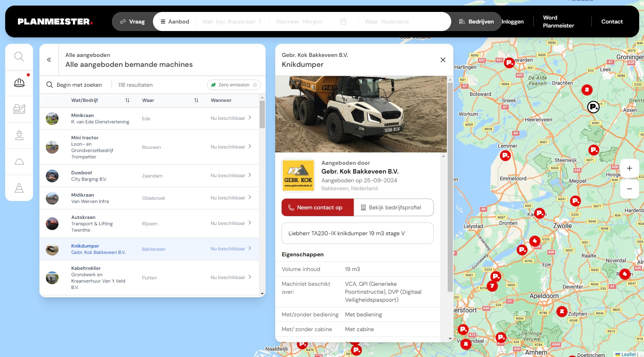644x357 pixels.
Task: Click Neem contact op button
Action: pos(317,207)
